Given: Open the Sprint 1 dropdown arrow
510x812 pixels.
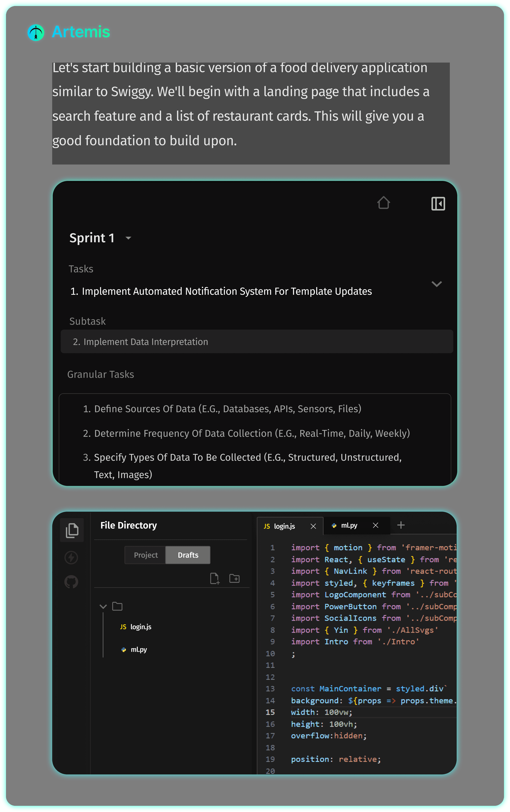Looking at the screenshot, I should click(128, 238).
